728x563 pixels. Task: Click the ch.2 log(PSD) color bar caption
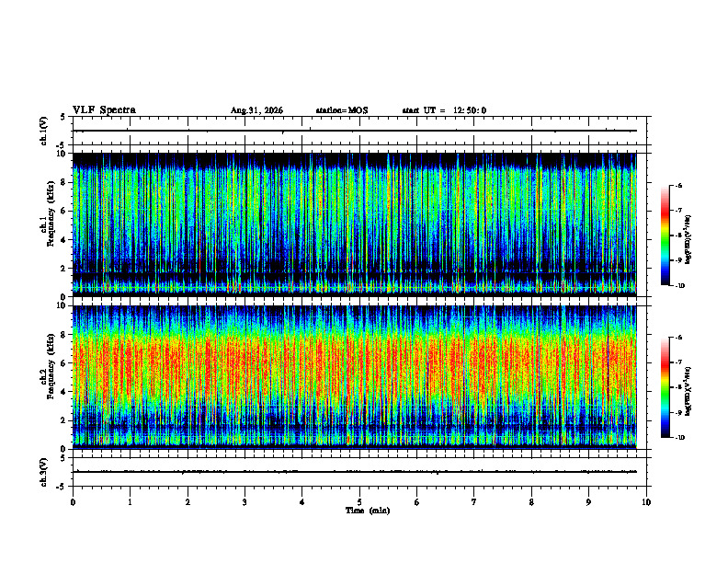tap(688, 391)
